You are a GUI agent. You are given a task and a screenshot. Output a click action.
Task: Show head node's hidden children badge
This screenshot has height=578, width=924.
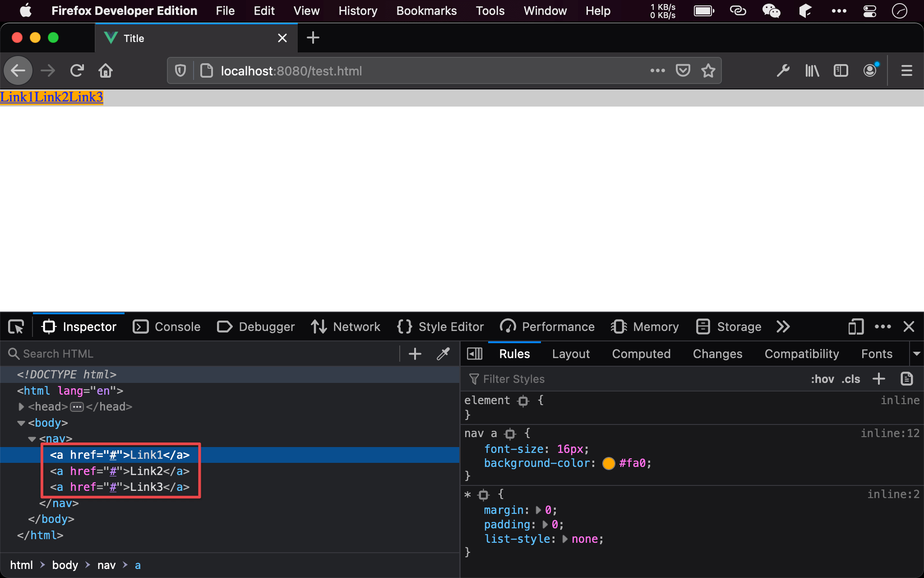click(77, 407)
